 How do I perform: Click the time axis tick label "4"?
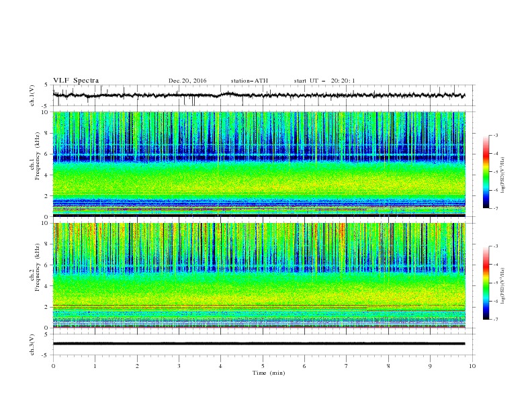click(220, 366)
